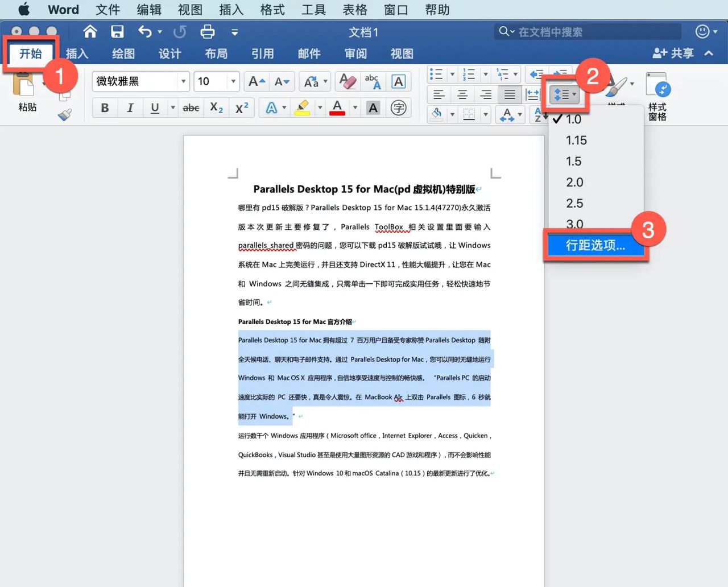This screenshot has width=728, height=587.
Task: Select the clear formatting eraser icon
Action: coord(347,81)
